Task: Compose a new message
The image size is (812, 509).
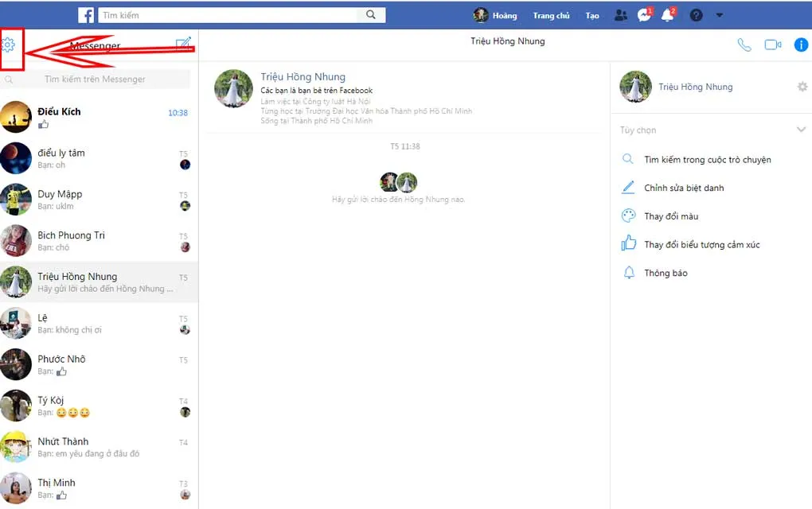Action: point(183,45)
